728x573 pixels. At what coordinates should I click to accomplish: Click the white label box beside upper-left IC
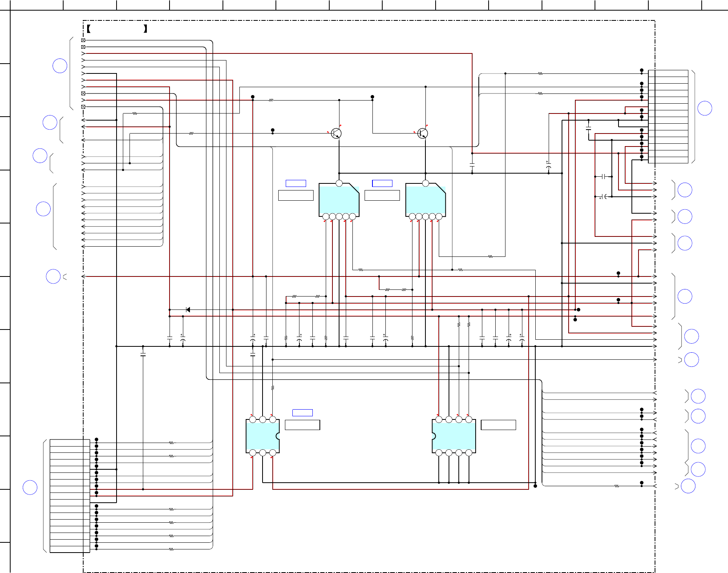296,195
